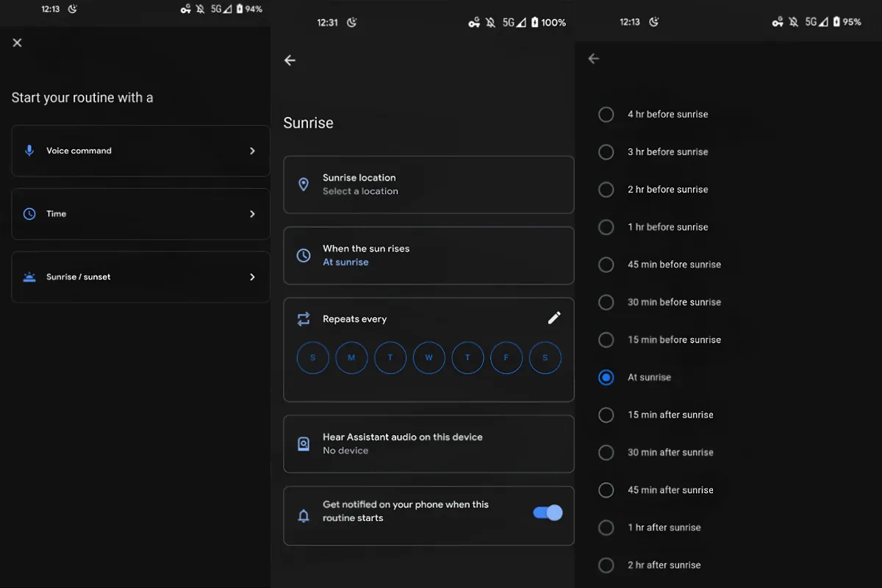The width and height of the screenshot is (882, 588).
Task: Tap the bedtime moon icon next to 12:31
Action: [352, 23]
